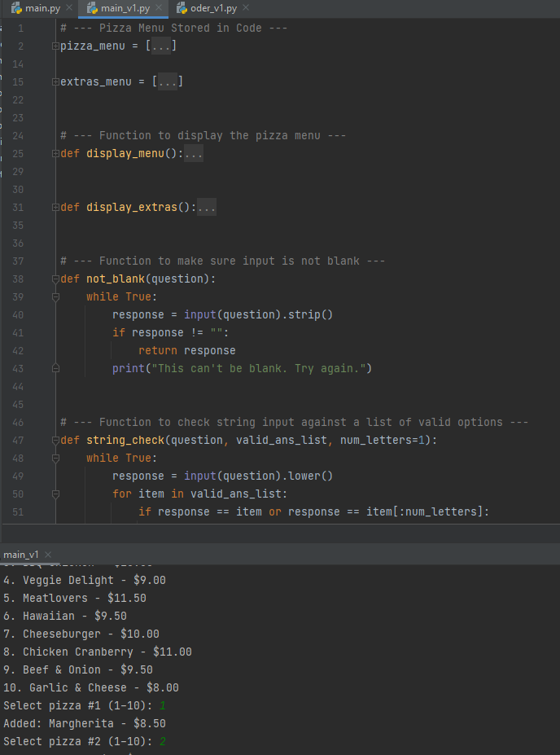Collapse the not_blank function
Viewport: 560px width, 755px height.
pyautogui.click(x=55, y=279)
